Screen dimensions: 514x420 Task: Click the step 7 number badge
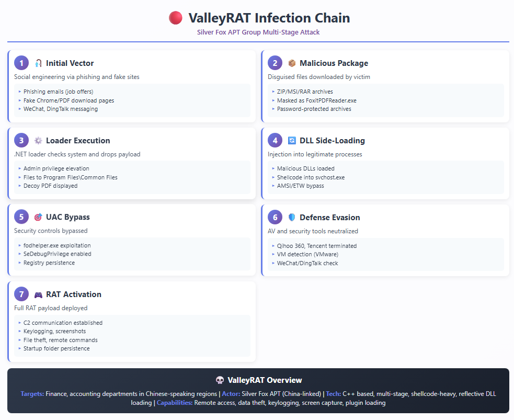coord(21,294)
